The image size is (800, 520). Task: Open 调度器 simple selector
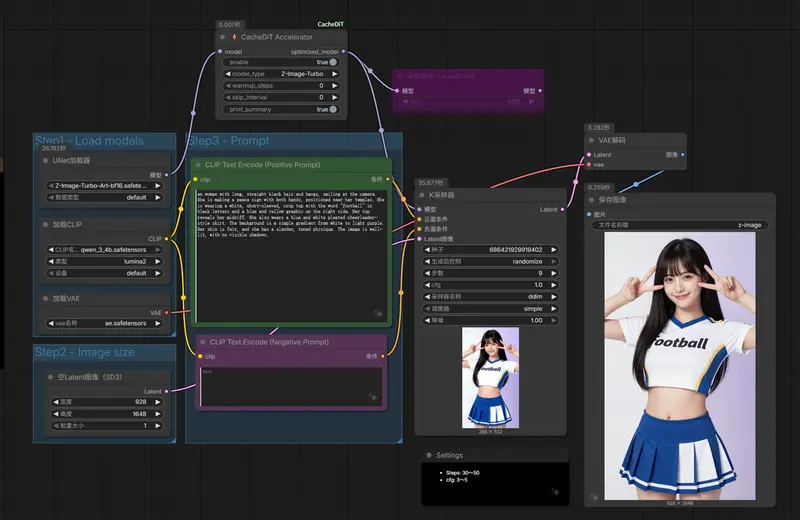tap(490, 308)
